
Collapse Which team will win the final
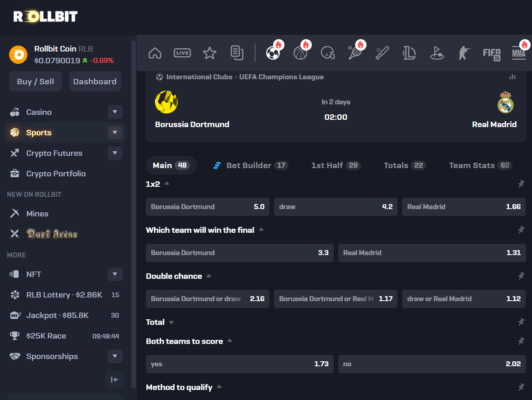[x=261, y=230]
